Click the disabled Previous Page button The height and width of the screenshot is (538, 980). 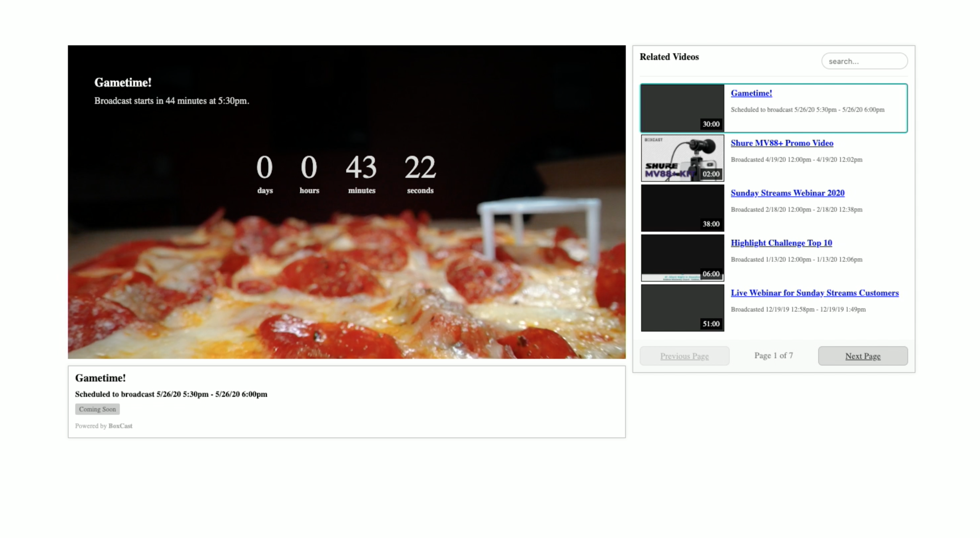coord(684,356)
